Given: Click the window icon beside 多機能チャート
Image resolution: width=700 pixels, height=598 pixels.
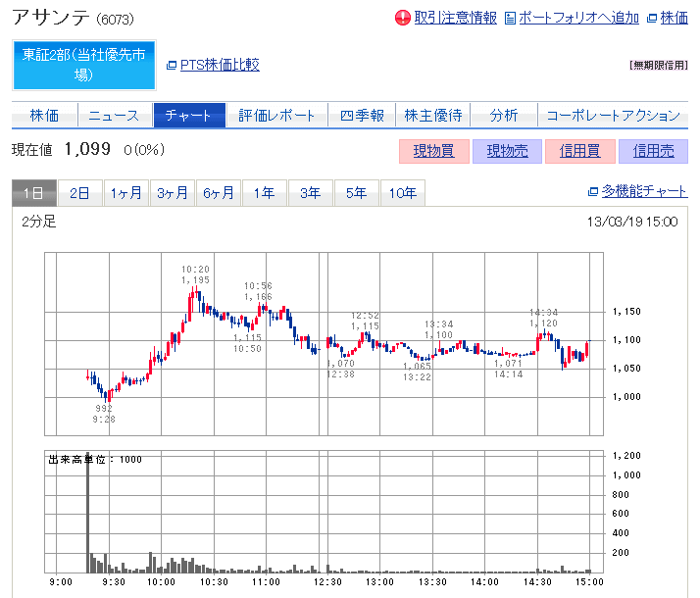Looking at the screenshot, I should [592, 191].
